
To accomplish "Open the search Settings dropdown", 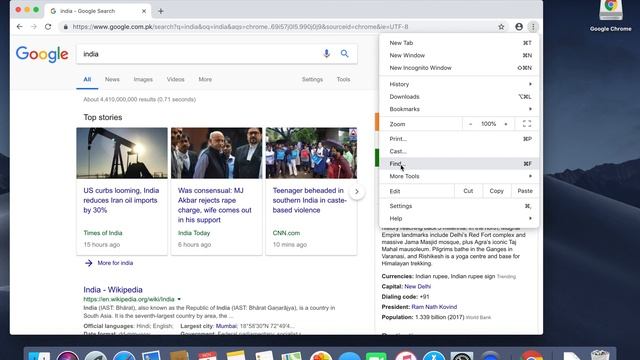I will [312, 80].
